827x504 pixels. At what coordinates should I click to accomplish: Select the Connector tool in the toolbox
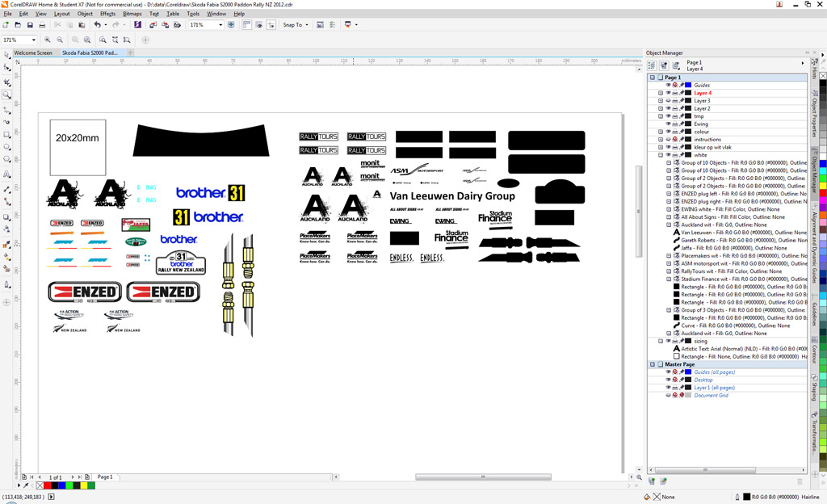[x=6, y=201]
